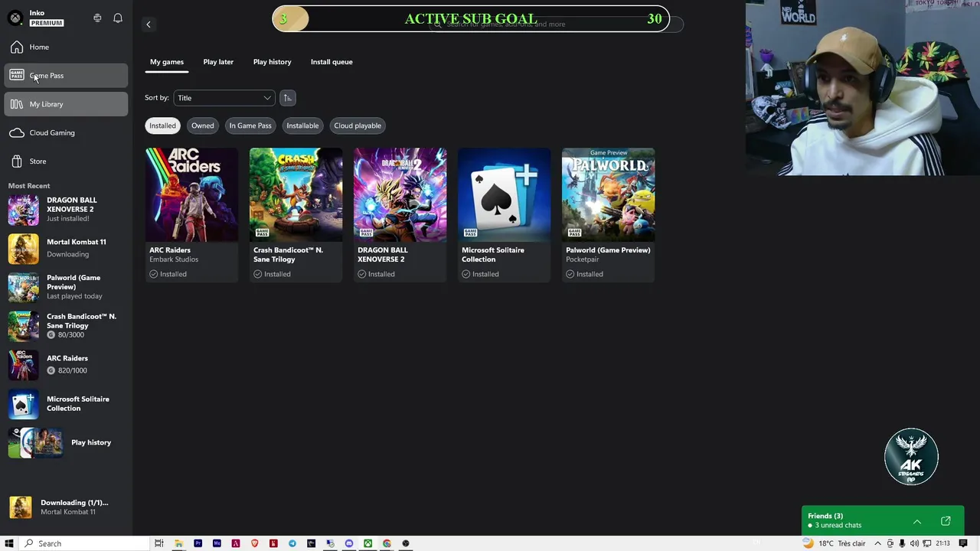Open recent Mortal Kombat 11 Downloading entry

(x=66, y=248)
